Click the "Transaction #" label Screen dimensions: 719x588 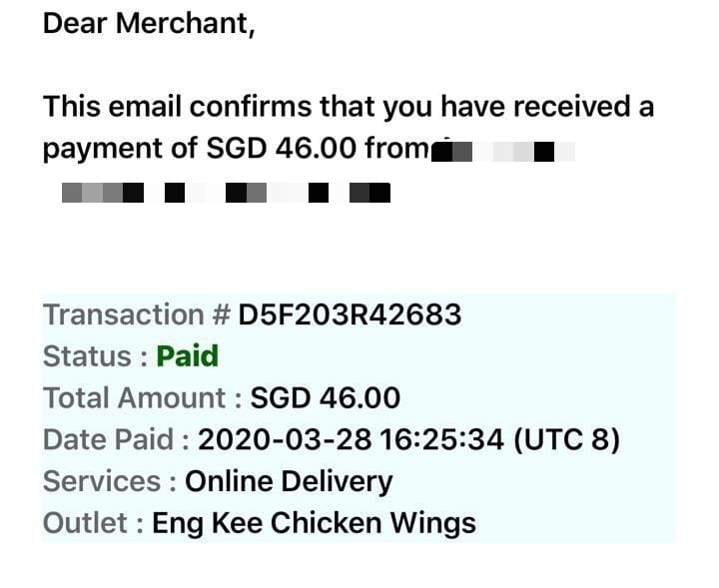coord(137,315)
